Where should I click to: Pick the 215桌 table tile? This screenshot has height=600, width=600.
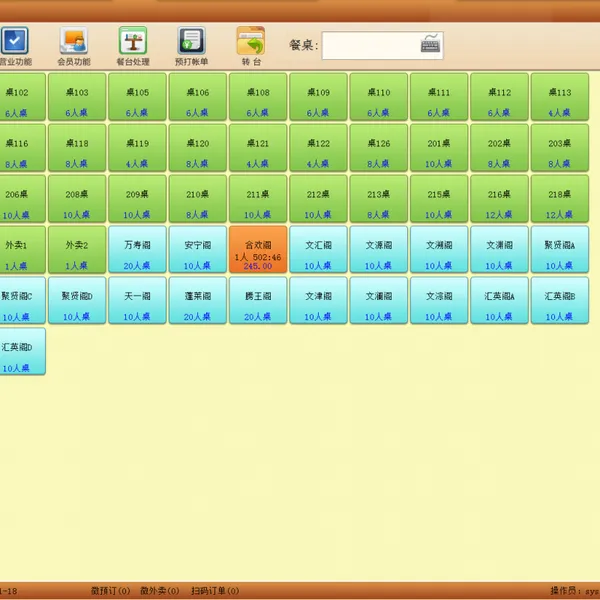coord(439,199)
